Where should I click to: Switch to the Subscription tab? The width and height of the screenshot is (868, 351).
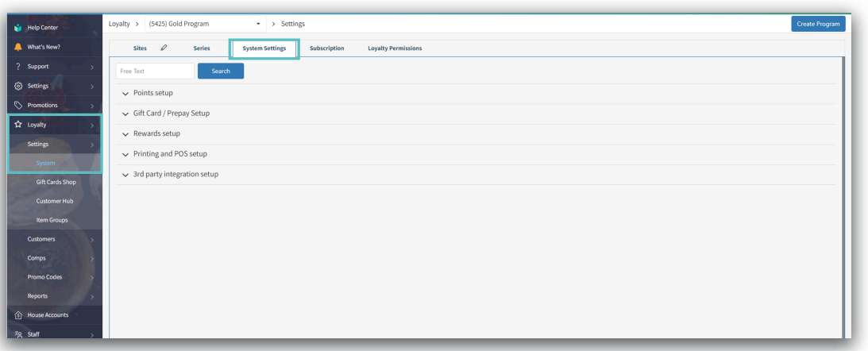point(326,48)
